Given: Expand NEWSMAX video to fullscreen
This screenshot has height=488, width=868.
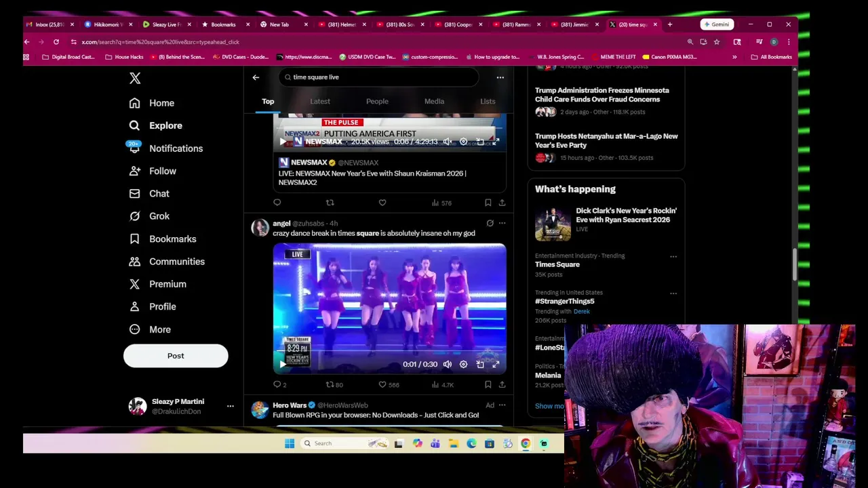Looking at the screenshot, I should point(496,142).
